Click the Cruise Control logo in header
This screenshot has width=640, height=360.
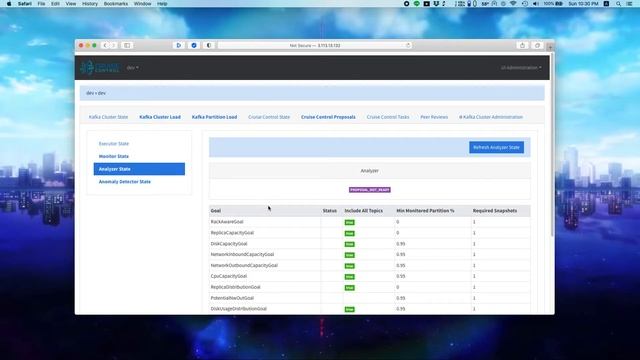[x=99, y=67]
